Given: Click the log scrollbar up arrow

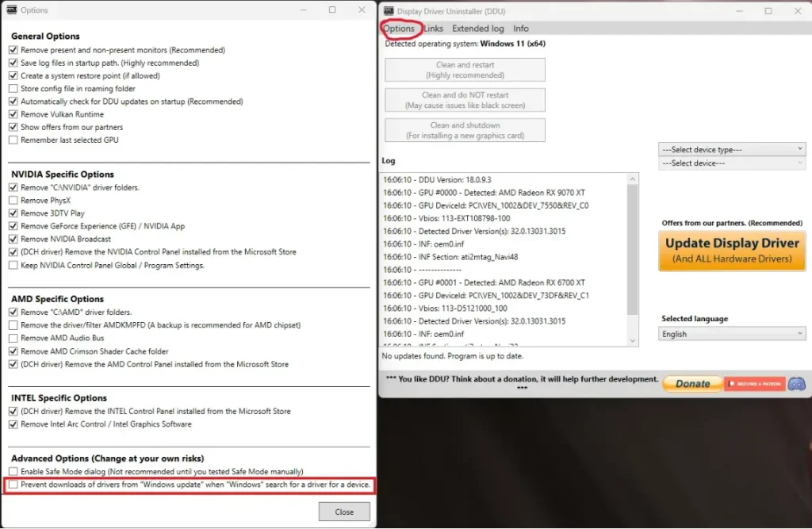Looking at the screenshot, I should pos(632,179).
